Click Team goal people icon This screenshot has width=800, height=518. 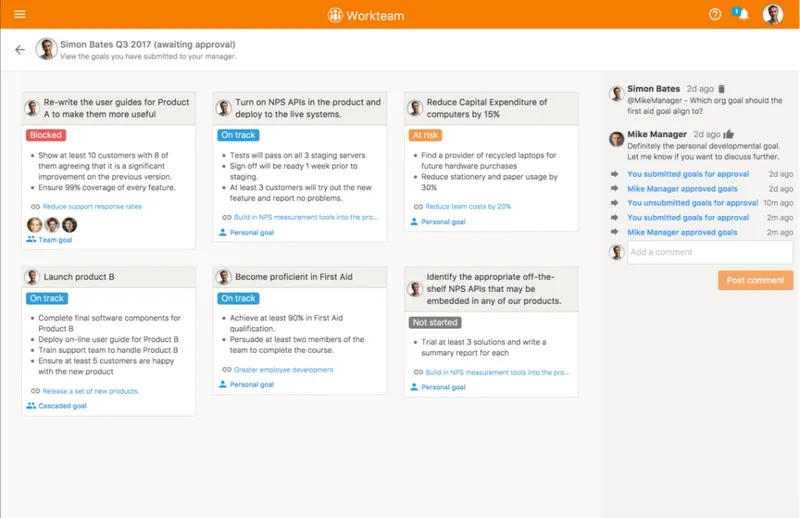[31, 239]
